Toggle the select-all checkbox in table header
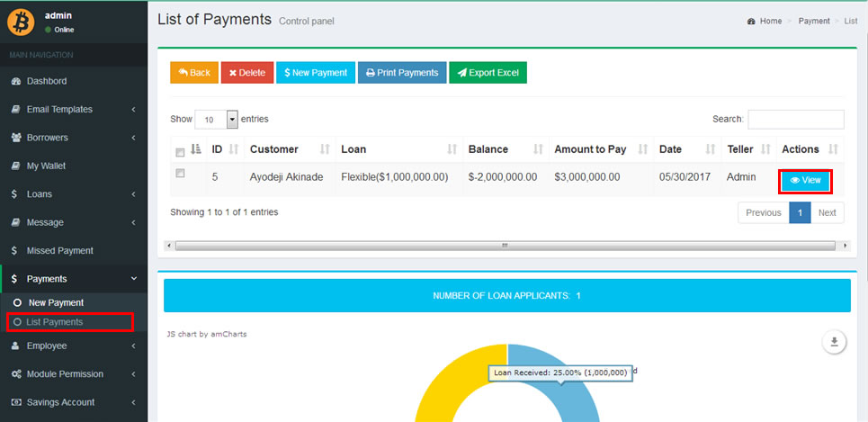Viewport: 868px width, 422px height. point(180,151)
